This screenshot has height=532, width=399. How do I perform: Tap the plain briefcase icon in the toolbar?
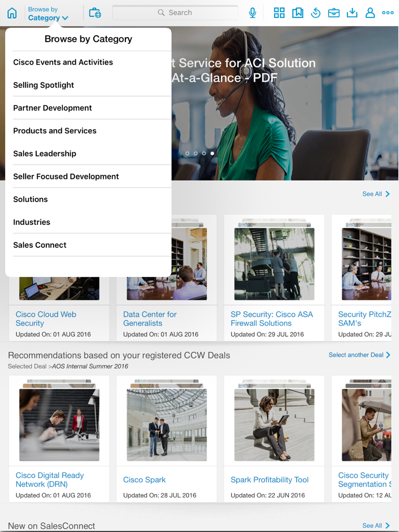pyautogui.click(x=334, y=13)
